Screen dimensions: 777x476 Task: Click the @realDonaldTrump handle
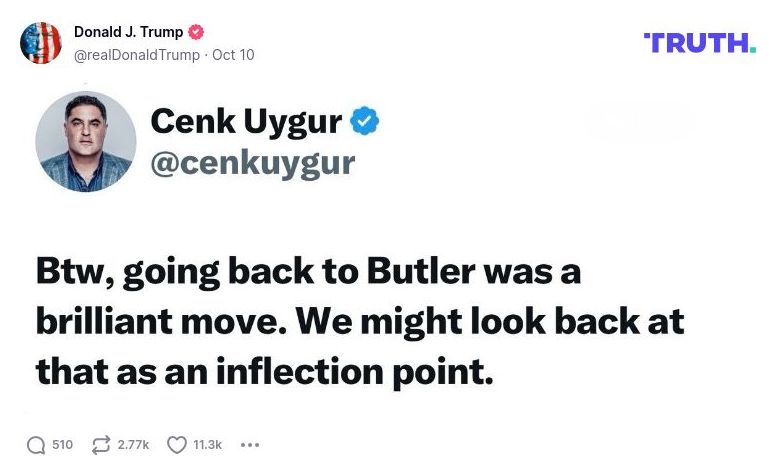[137, 54]
